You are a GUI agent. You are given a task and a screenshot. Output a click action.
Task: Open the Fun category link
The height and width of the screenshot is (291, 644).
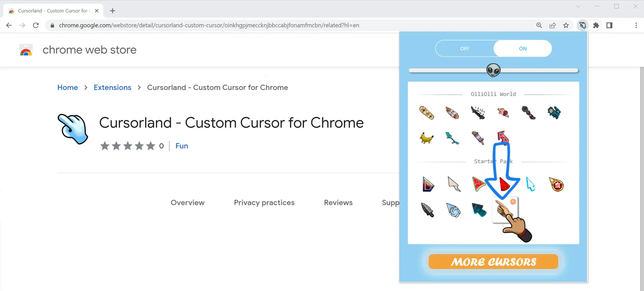pos(182,146)
